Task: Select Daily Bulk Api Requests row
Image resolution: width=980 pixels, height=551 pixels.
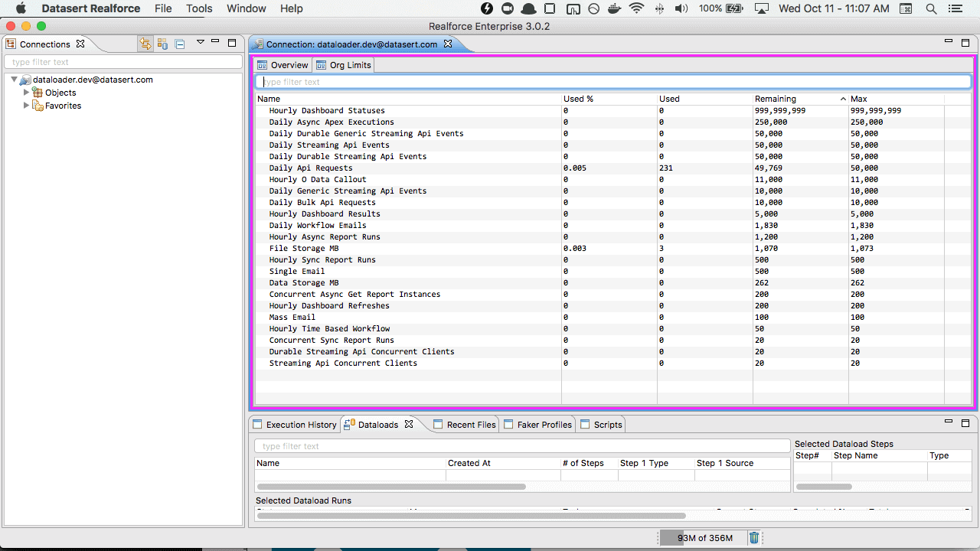Action: pos(613,202)
